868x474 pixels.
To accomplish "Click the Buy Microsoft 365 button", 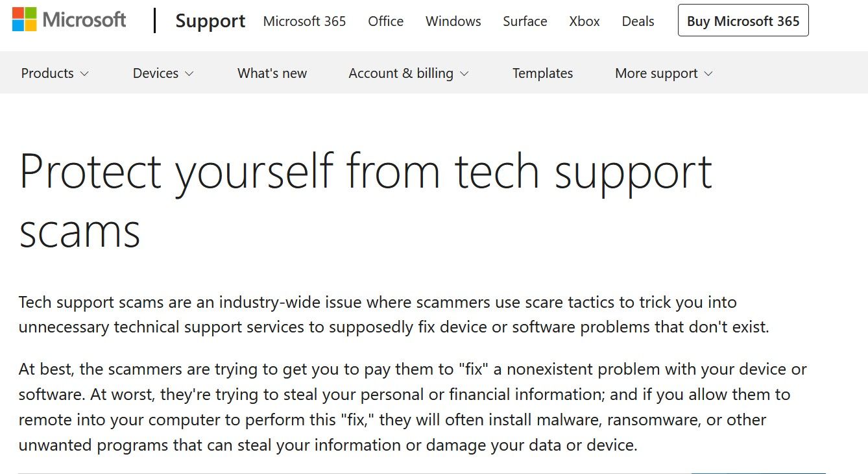I will point(743,21).
